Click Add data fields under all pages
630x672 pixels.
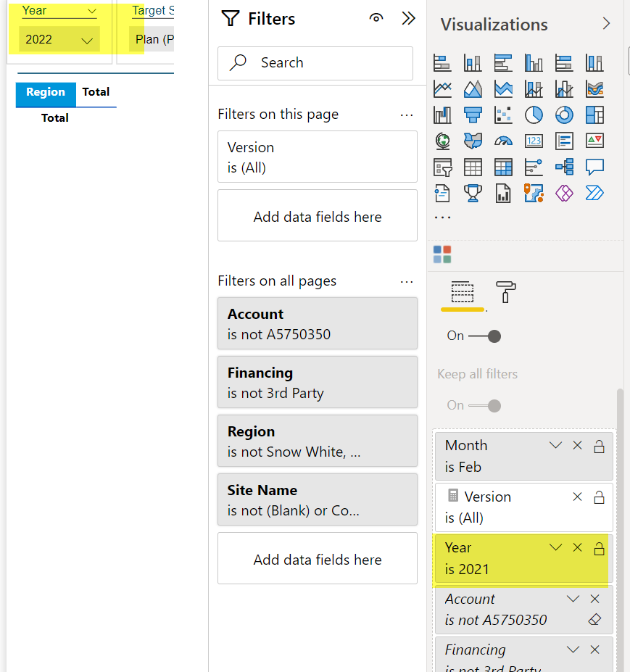point(318,558)
